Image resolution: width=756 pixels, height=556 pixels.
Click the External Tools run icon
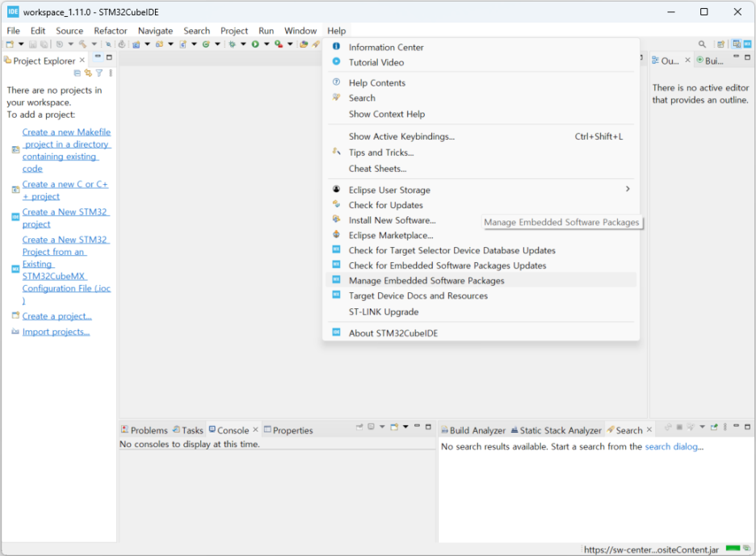click(x=279, y=44)
